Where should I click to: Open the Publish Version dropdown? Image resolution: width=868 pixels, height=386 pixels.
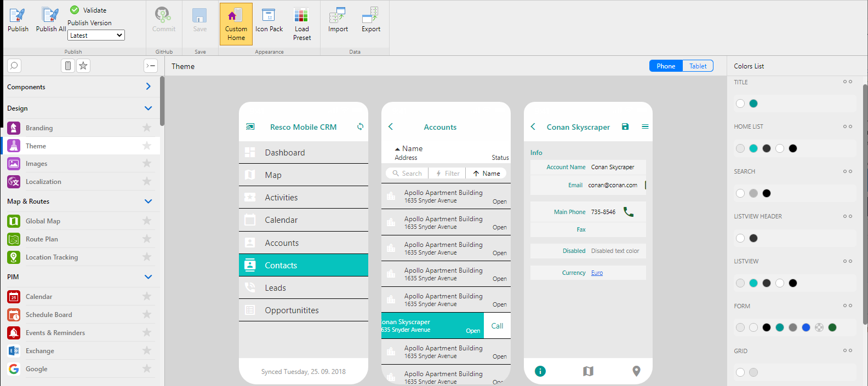click(x=96, y=35)
